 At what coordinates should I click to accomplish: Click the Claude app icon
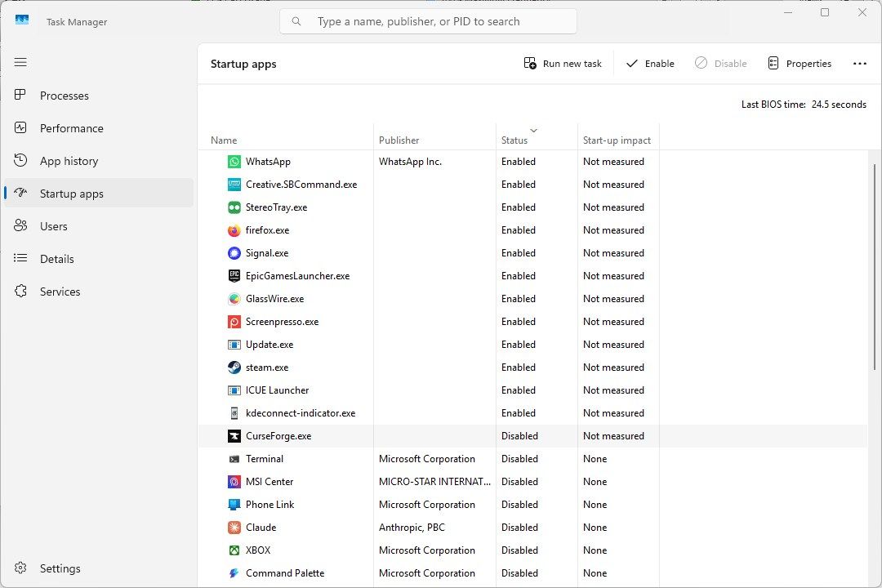pyautogui.click(x=234, y=528)
